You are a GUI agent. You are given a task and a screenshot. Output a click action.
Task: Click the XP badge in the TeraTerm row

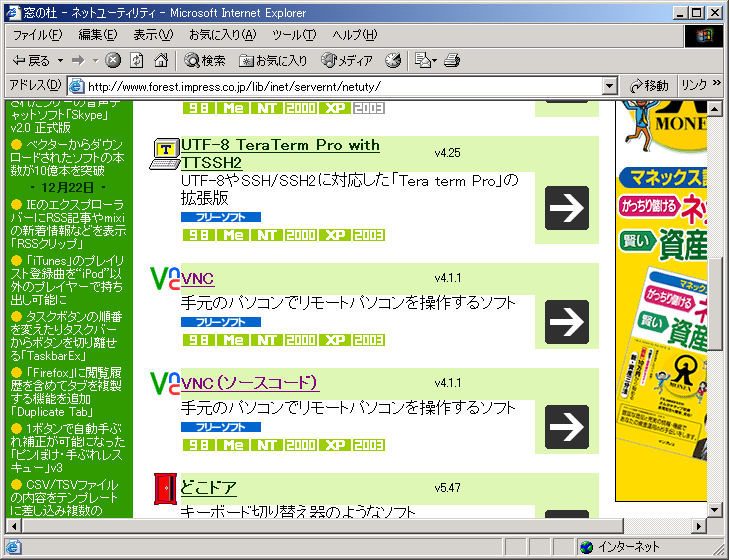[335, 235]
